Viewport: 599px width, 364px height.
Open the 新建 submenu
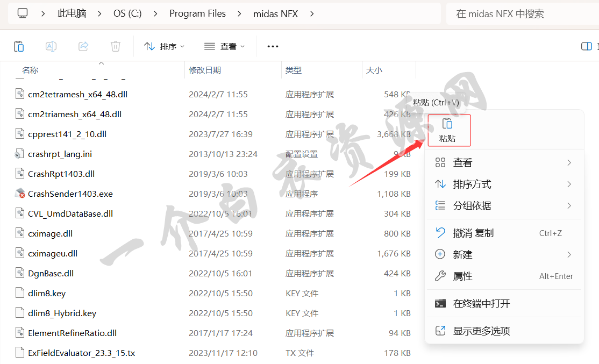504,254
